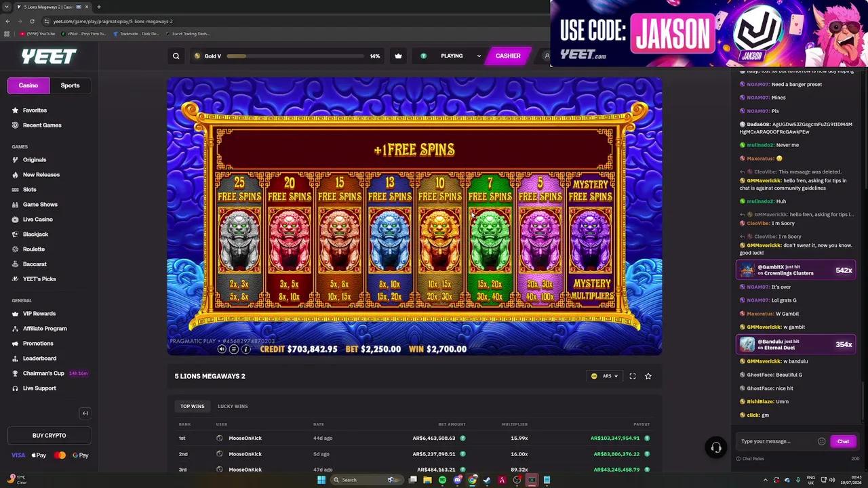This screenshot has width=868, height=488.
Task: Click the BUY CRYPTO button
Action: point(49,435)
